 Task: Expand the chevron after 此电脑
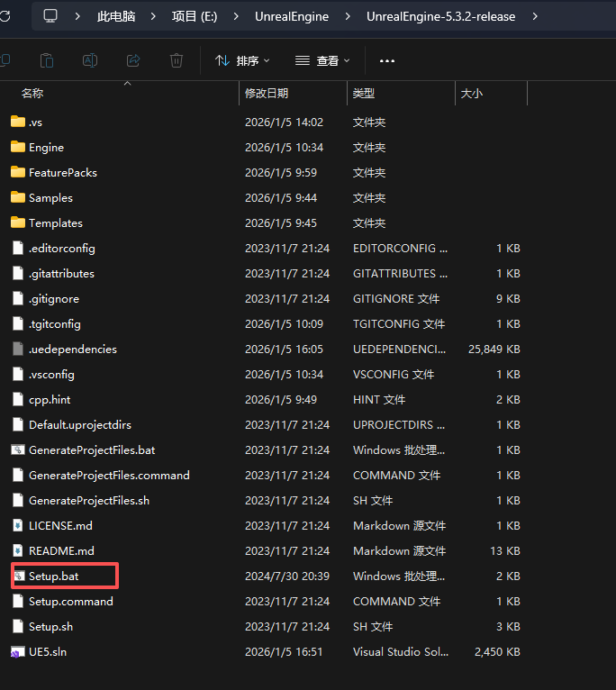[x=154, y=16]
